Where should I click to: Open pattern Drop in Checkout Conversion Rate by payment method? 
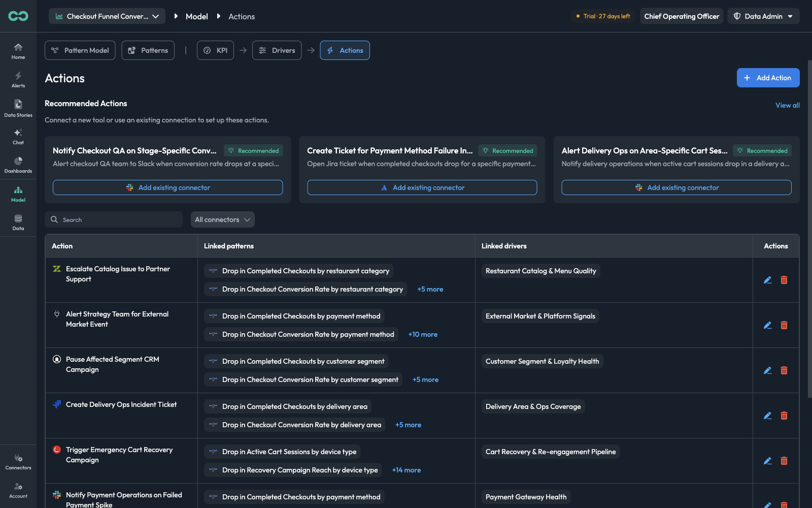(301, 334)
